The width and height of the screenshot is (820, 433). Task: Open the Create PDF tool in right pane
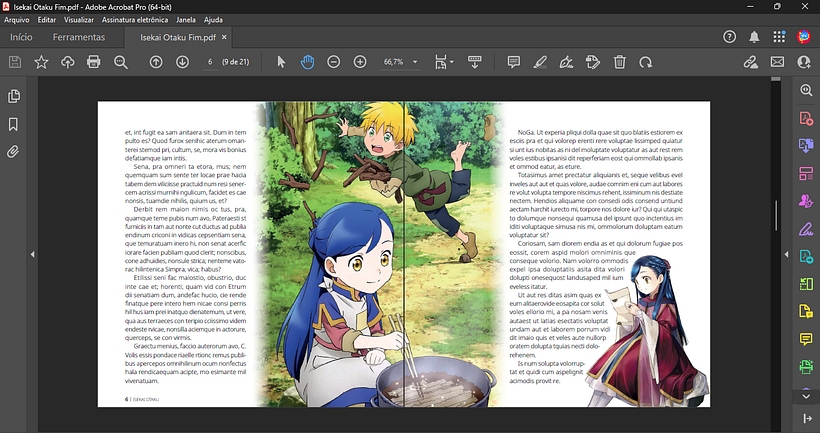806,118
